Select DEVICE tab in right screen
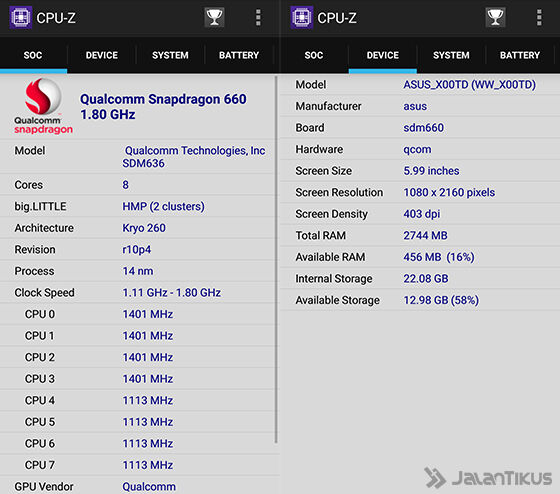This screenshot has height=494, width=560. coord(383,55)
